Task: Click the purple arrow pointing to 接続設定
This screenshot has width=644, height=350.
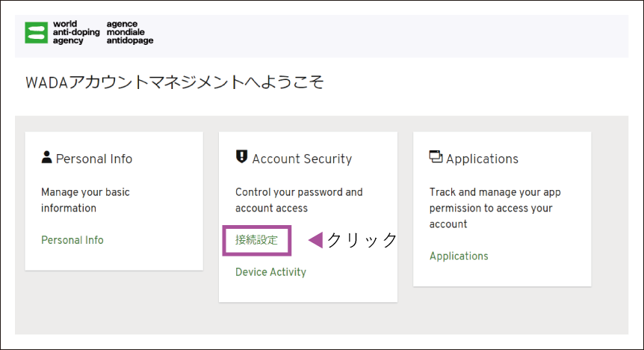Action: coord(315,240)
